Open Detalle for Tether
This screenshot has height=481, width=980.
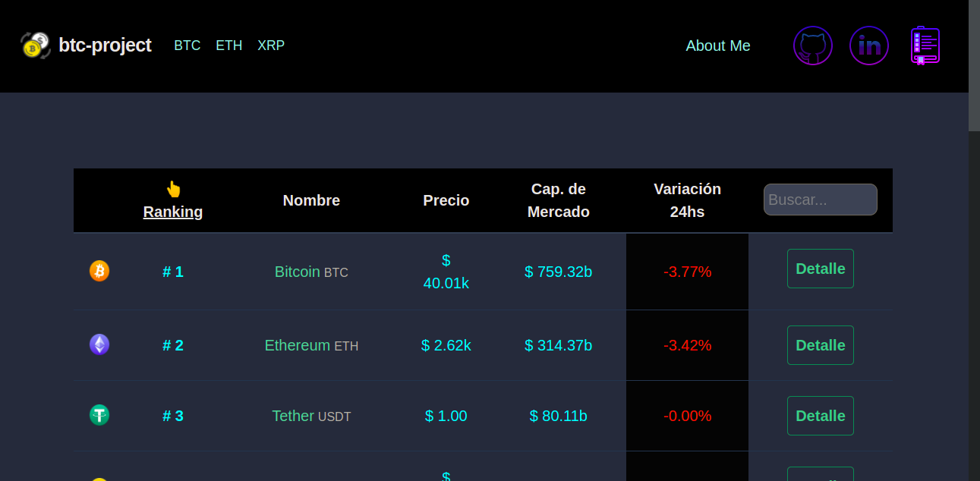tap(821, 416)
